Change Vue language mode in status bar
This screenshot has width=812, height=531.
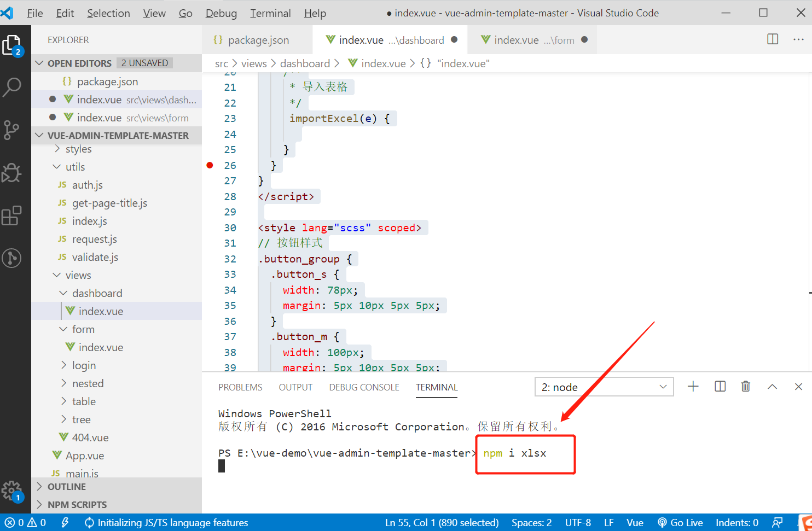tap(635, 523)
